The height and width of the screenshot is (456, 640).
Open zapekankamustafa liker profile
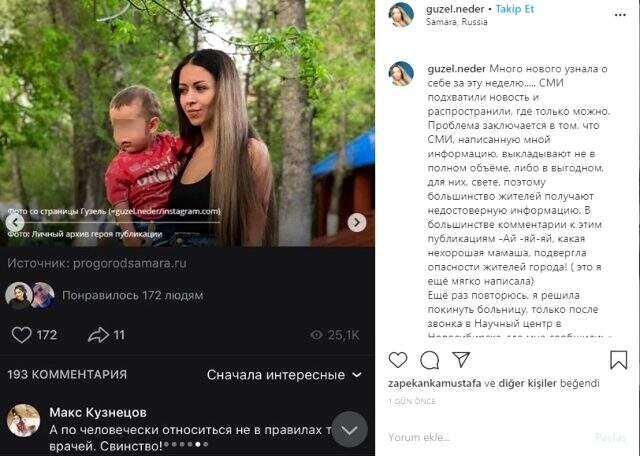pos(434,383)
